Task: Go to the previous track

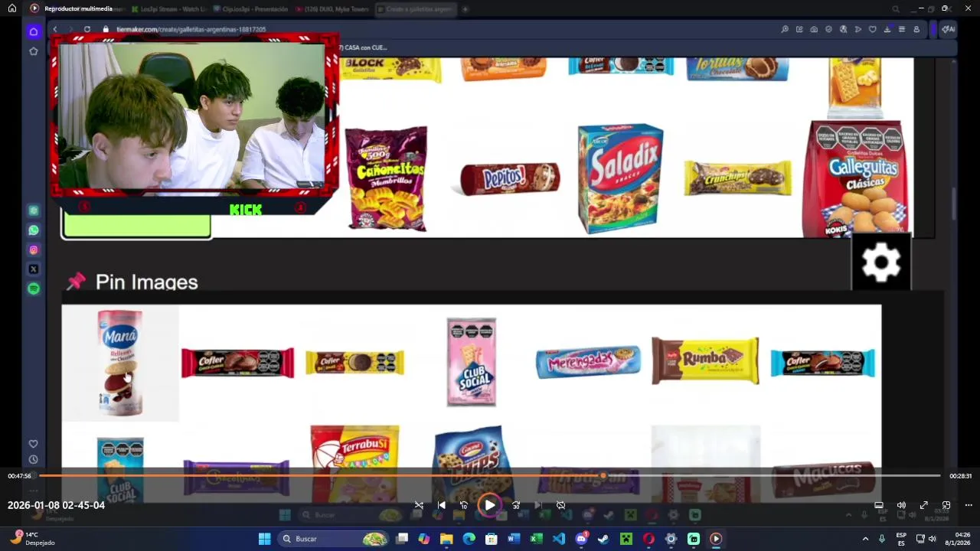Action: pyautogui.click(x=441, y=505)
